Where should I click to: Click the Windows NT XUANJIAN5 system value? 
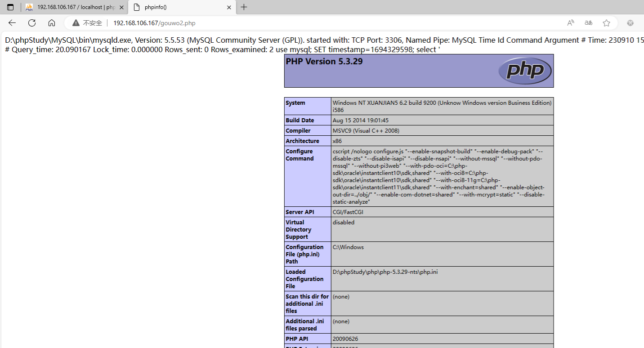point(442,107)
